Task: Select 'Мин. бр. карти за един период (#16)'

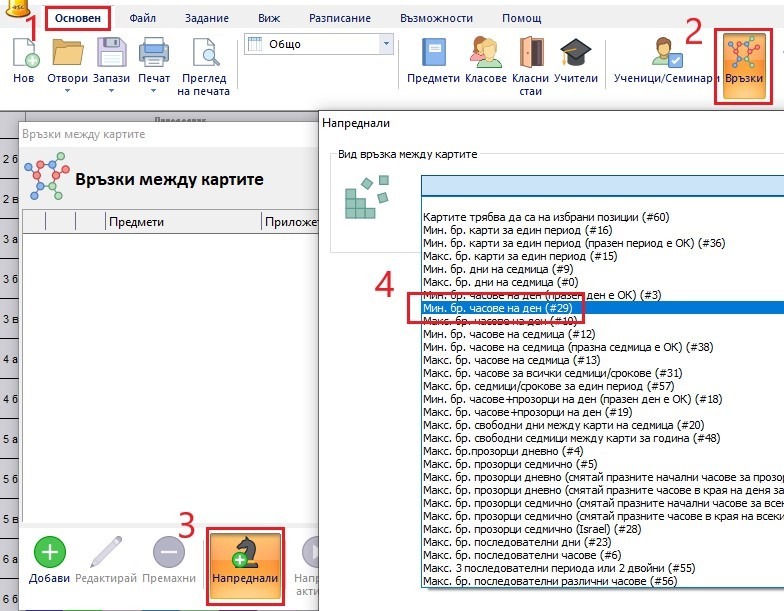Action: tap(518, 230)
